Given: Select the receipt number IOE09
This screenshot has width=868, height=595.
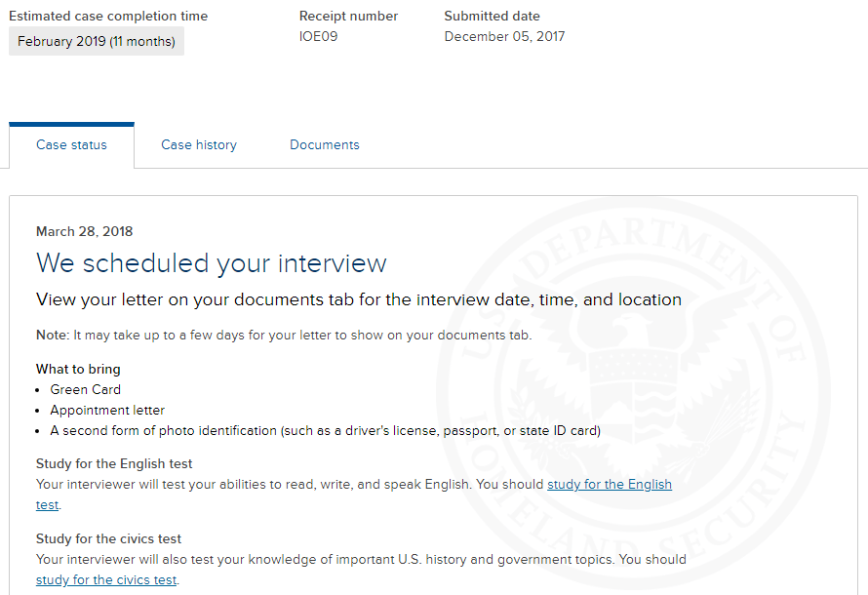Looking at the screenshot, I should 318,36.
